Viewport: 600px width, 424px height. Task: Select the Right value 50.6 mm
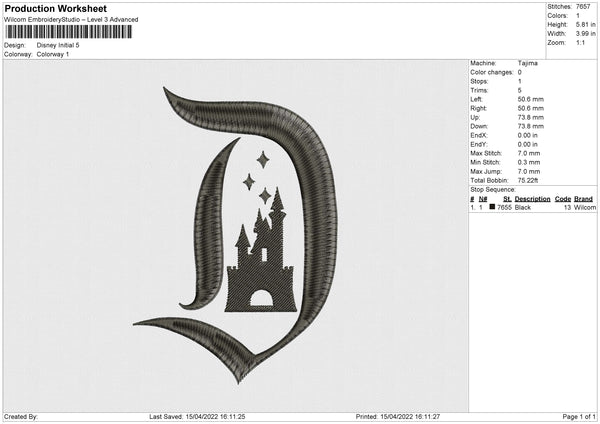pyautogui.click(x=531, y=108)
